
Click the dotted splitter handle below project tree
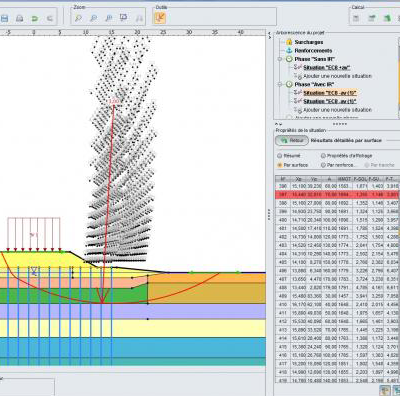(x=340, y=124)
